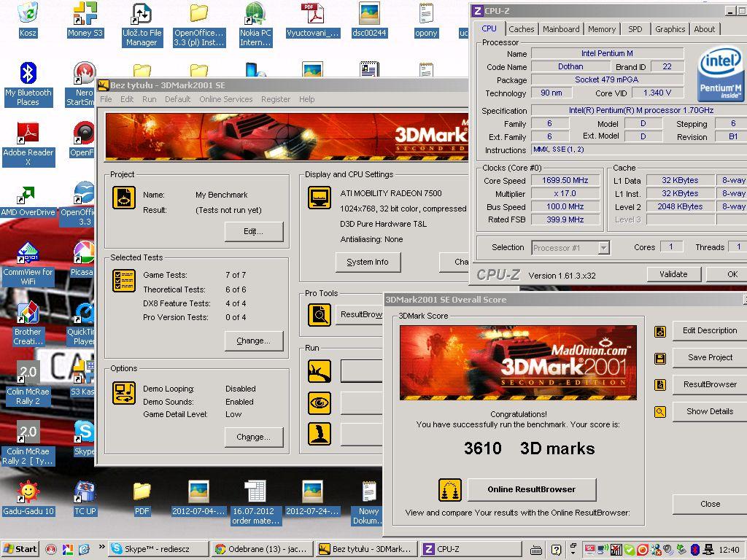Switch to CPU-Z taskbar window
Image resolution: width=747 pixels, height=560 pixels.
[x=471, y=549]
